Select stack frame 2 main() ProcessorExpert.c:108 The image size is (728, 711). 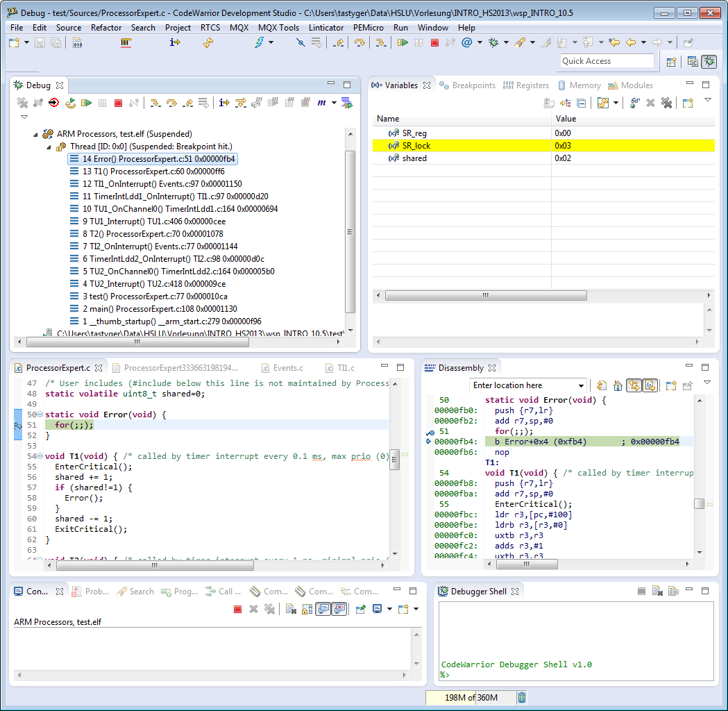pos(159,309)
